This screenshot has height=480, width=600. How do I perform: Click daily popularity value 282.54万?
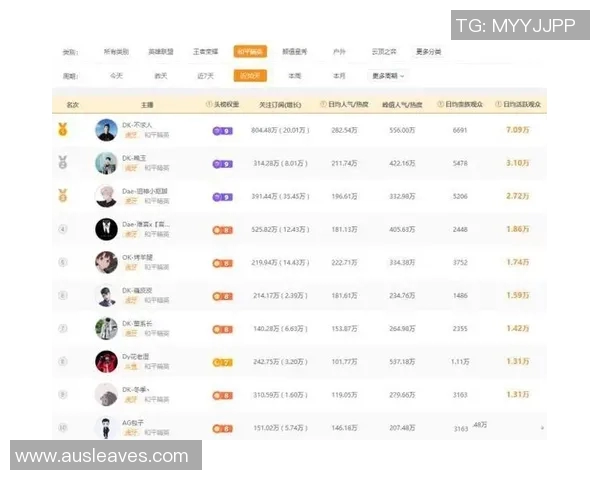[x=344, y=130]
